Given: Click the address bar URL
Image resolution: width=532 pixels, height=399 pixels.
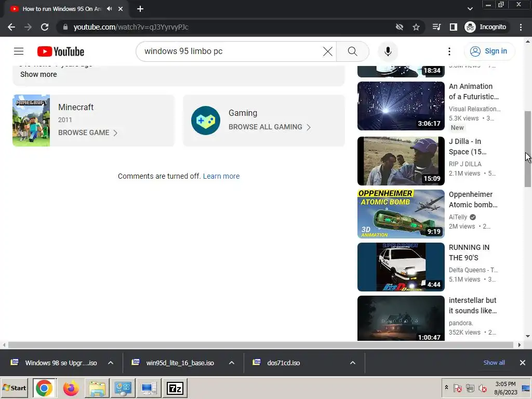Looking at the screenshot, I should click(x=131, y=27).
